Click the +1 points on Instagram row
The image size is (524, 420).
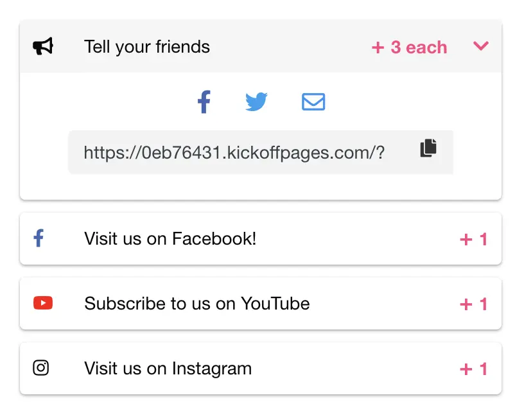474,369
